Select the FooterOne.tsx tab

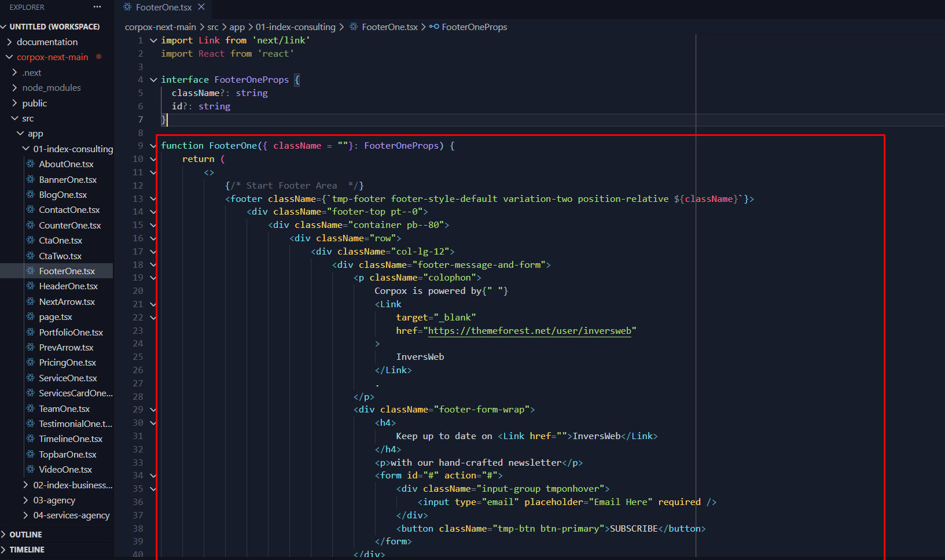point(164,7)
